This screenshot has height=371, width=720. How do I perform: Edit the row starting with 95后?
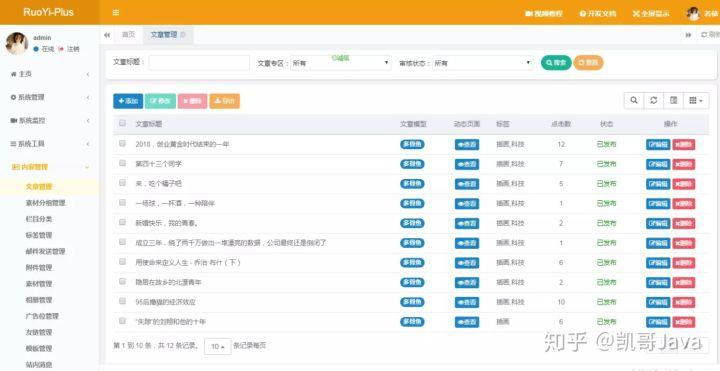pos(658,303)
